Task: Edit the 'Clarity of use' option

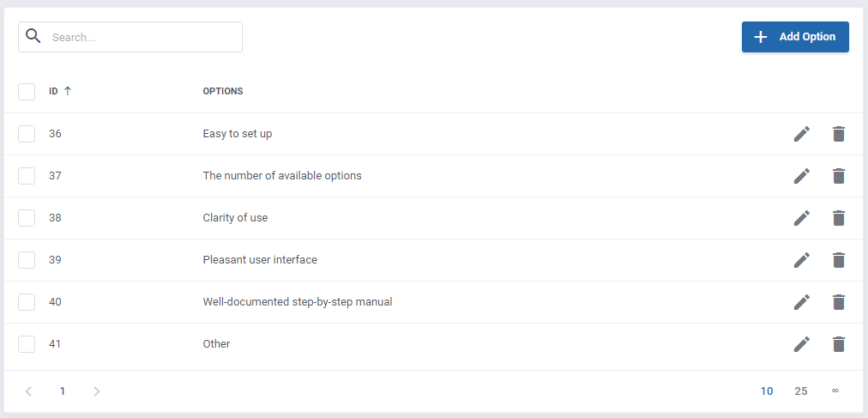Action: click(x=802, y=218)
